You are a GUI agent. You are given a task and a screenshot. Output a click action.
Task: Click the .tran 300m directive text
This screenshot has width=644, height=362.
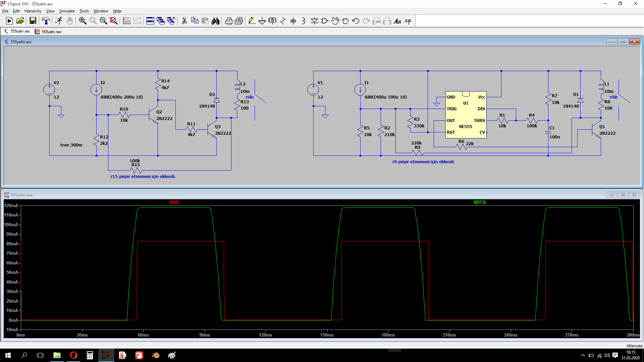click(x=71, y=145)
